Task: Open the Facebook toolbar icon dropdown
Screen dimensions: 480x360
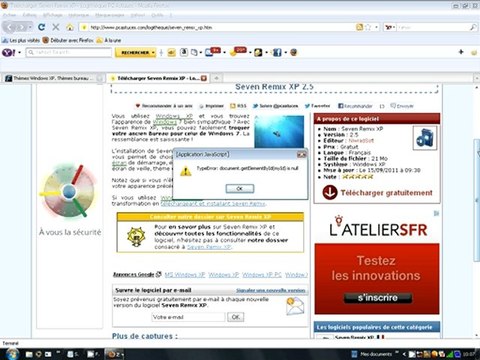Action: tap(286, 53)
